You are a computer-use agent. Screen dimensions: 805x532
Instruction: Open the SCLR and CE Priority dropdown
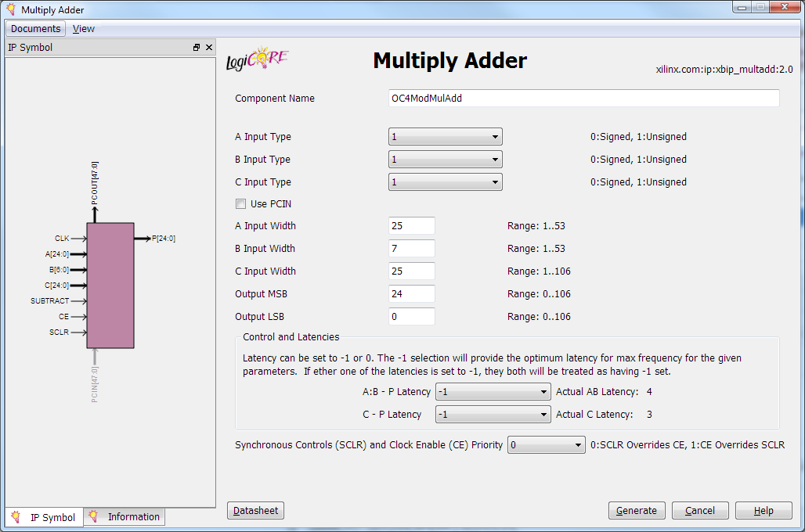547,445
